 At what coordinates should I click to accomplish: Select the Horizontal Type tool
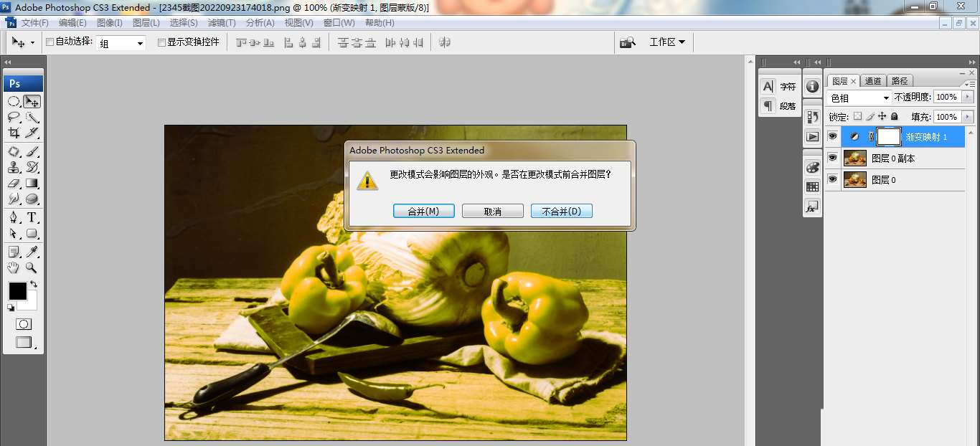pos(32,217)
